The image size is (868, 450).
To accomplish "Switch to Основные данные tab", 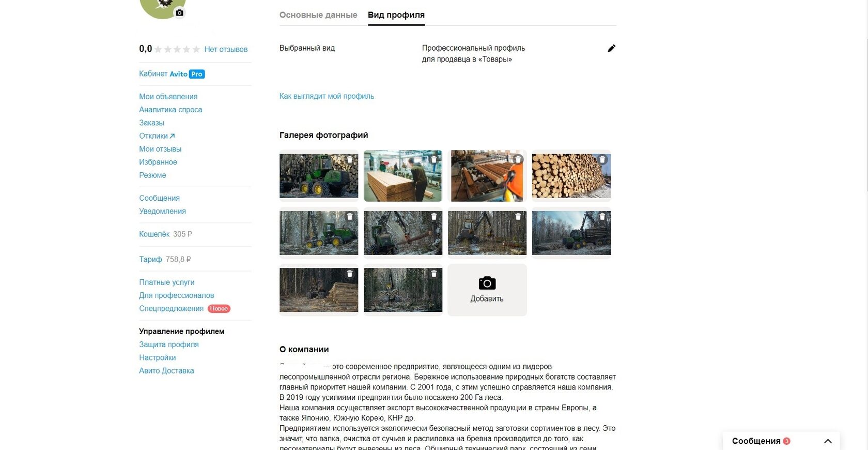I will coord(318,15).
